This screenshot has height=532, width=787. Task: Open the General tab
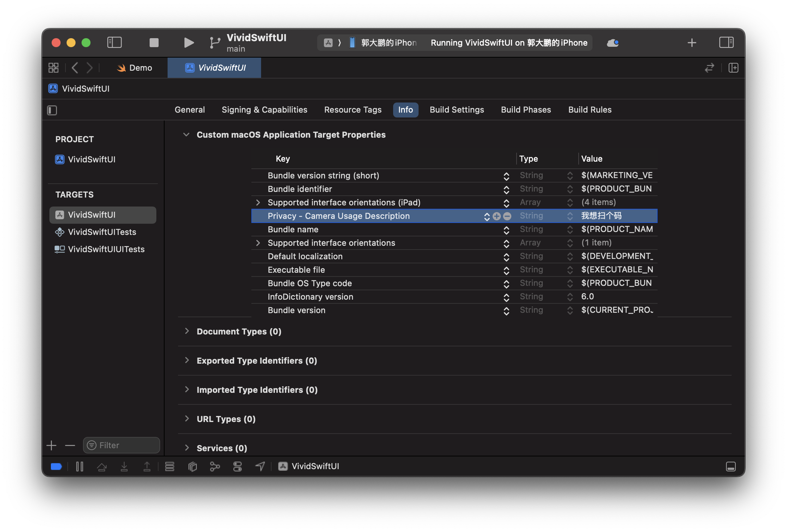(x=190, y=110)
